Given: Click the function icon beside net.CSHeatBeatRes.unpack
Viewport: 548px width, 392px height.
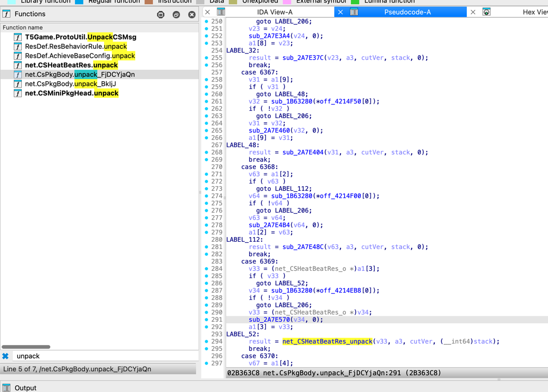Looking at the screenshot, I should [18, 66].
